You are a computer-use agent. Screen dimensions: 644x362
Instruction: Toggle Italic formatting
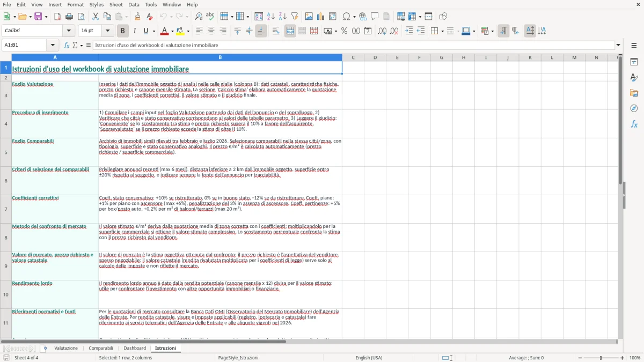[x=135, y=31]
